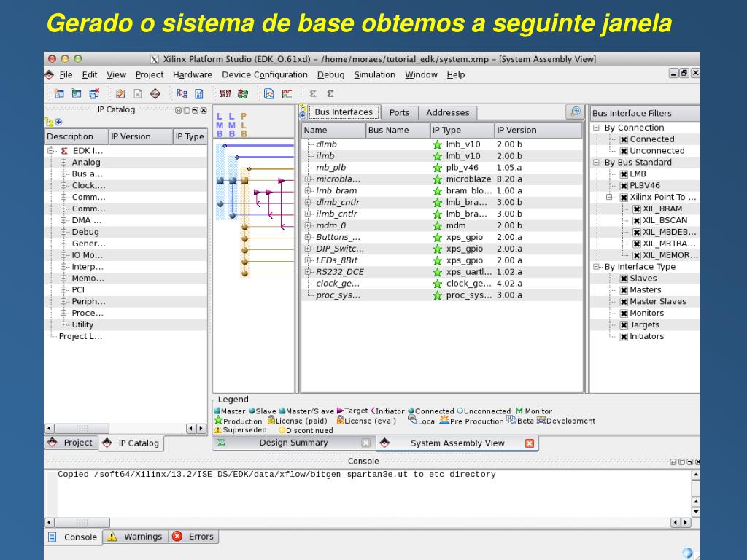Click the Close Project toolbar icon with red X
The image size is (747, 560).
pyautogui.click(x=94, y=94)
